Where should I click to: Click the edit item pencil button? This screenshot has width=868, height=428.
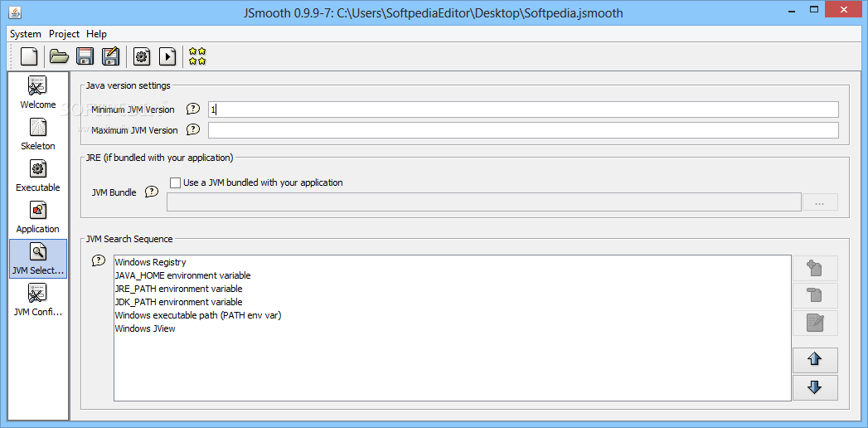(x=815, y=323)
